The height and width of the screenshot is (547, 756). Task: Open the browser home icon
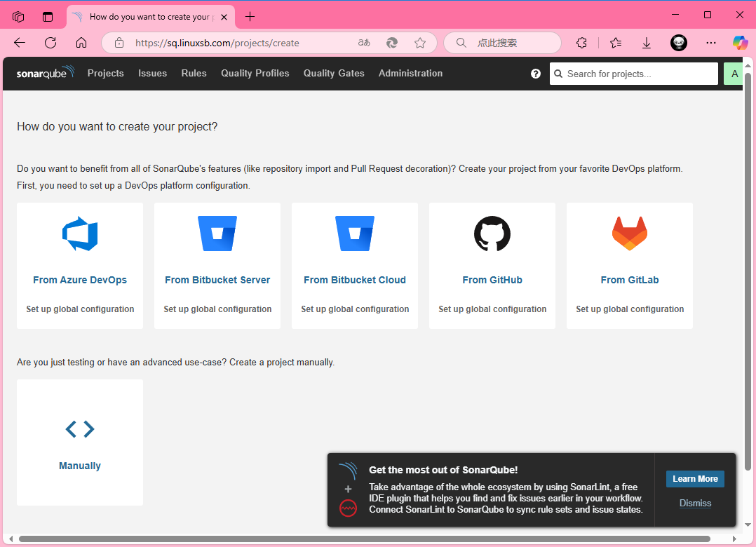pos(81,43)
